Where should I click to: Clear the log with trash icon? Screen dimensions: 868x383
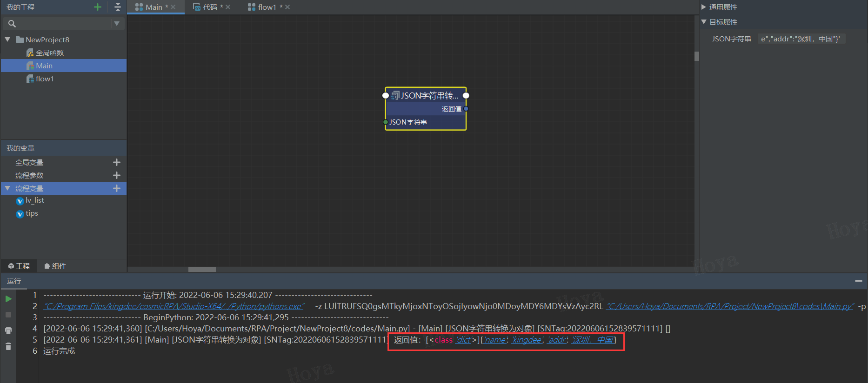pos(8,346)
